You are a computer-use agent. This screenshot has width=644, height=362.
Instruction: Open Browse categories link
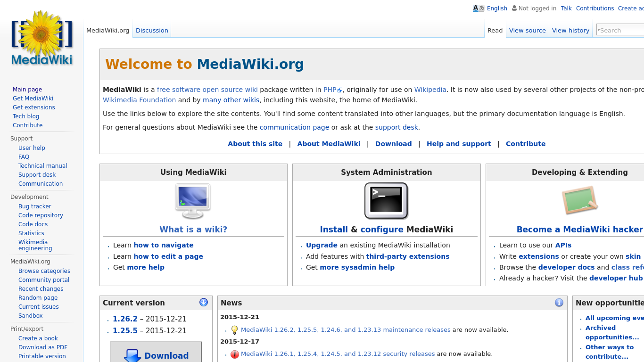coord(44,271)
